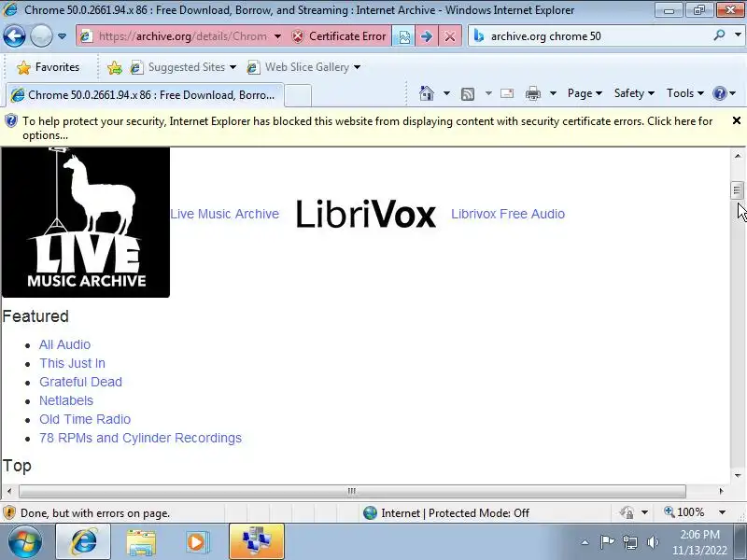The width and height of the screenshot is (747, 560).
Task: Click the blue Go arrow icon
Action: click(x=427, y=36)
